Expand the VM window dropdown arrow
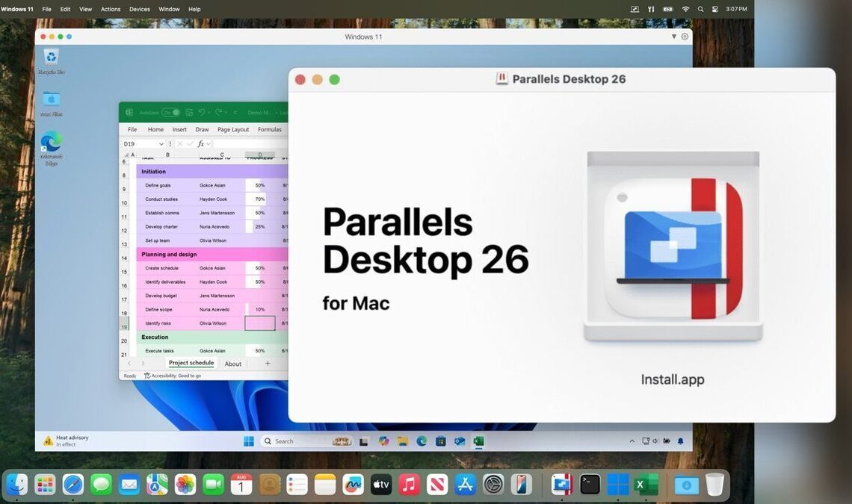Screen dimensions: 852x504 [674, 37]
